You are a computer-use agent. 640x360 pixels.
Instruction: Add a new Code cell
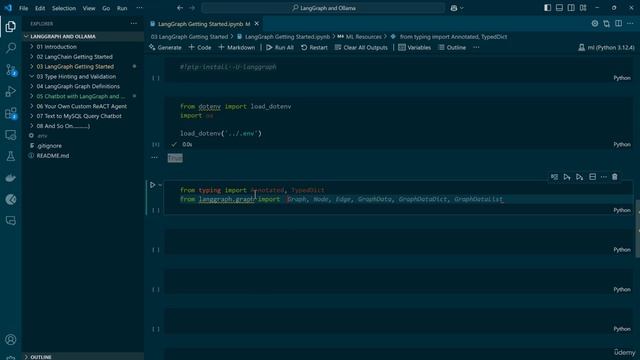(x=200, y=47)
